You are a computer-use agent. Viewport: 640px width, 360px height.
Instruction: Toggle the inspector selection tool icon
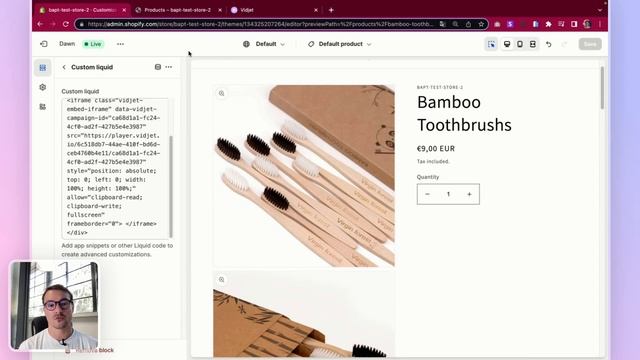(x=491, y=44)
